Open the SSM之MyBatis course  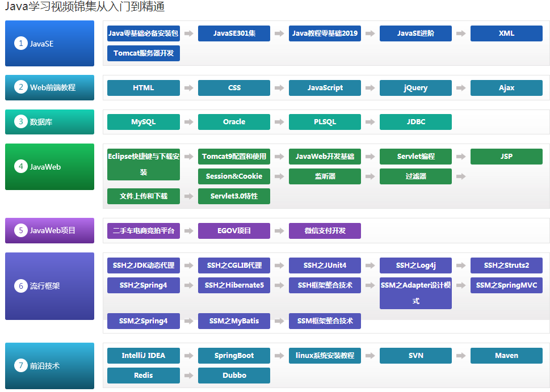point(234,321)
